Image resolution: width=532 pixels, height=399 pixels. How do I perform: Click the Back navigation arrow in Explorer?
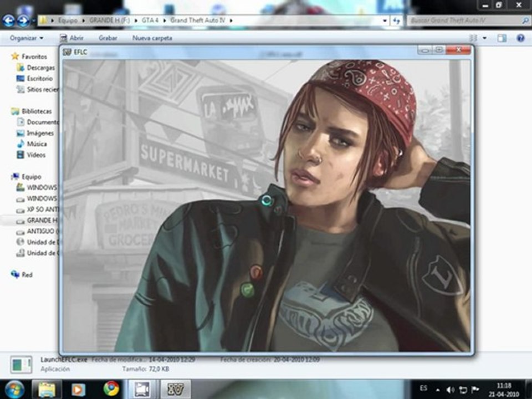point(8,21)
